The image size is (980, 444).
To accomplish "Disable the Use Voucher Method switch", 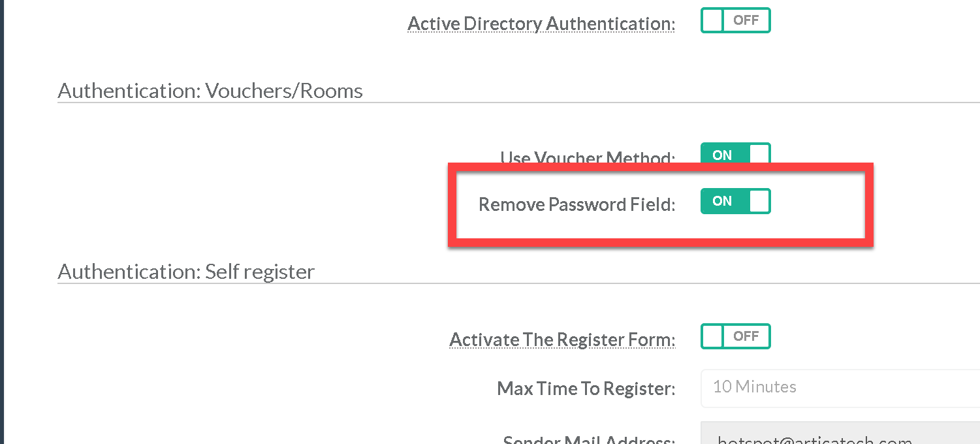I will 735,154.
